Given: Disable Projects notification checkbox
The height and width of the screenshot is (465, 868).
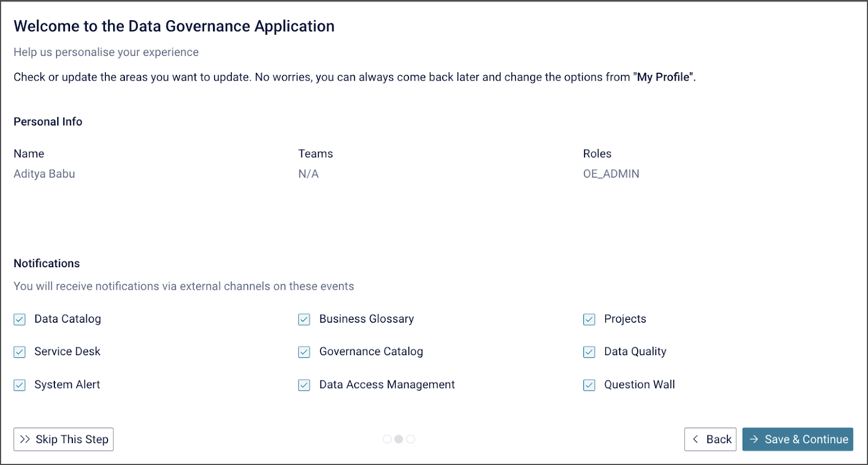Looking at the screenshot, I should click(x=589, y=319).
